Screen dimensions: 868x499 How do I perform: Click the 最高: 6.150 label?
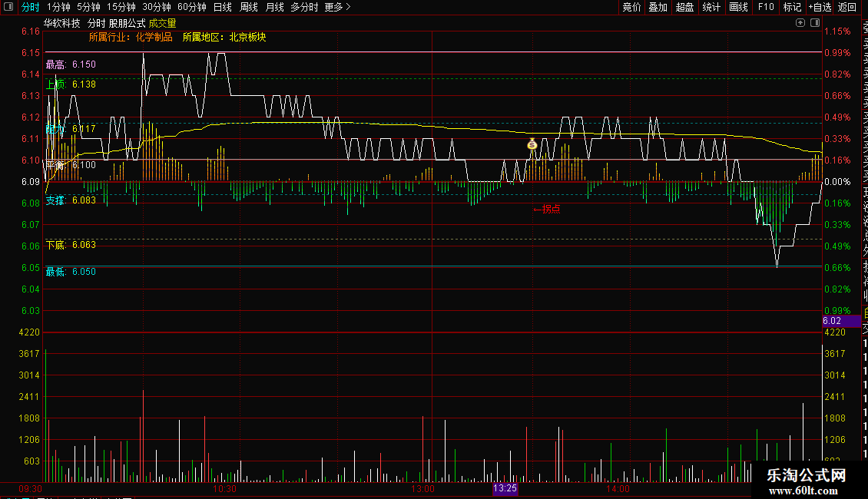[71, 64]
